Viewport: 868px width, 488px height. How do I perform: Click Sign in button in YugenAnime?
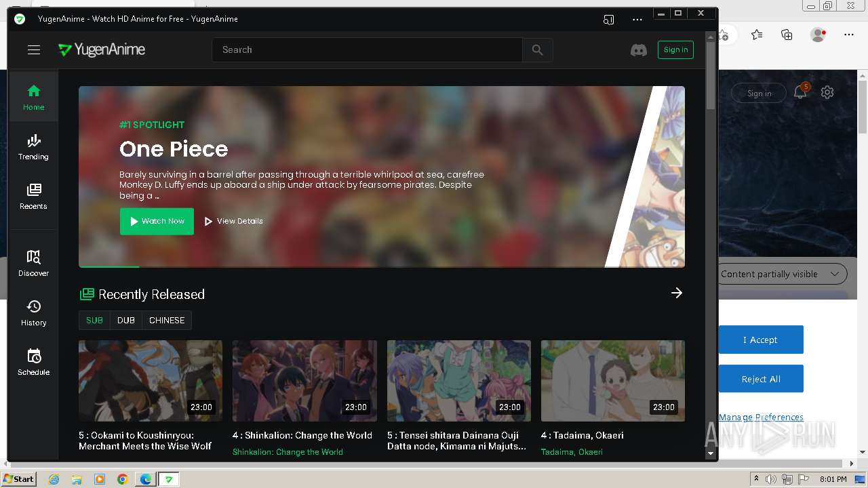coord(675,49)
